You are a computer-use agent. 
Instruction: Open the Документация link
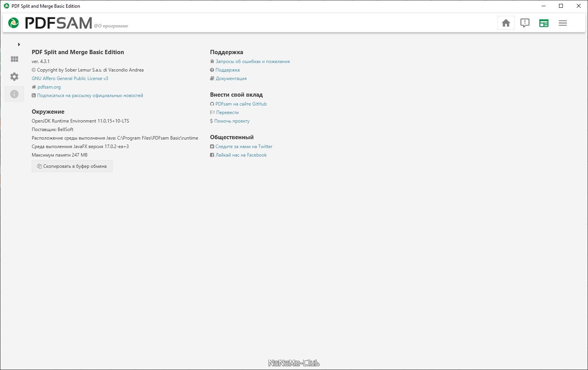pyautogui.click(x=231, y=78)
